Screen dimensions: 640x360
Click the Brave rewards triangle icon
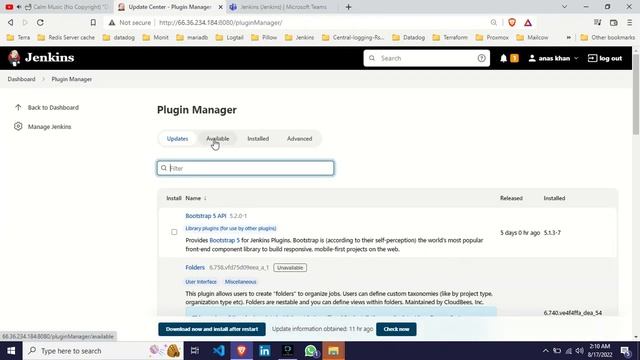pyautogui.click(x=528, y=22)
